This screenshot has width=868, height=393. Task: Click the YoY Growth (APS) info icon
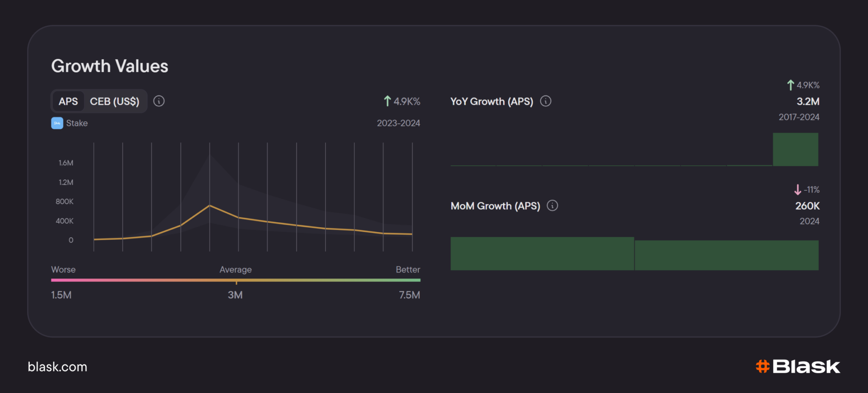click(546, 101)
